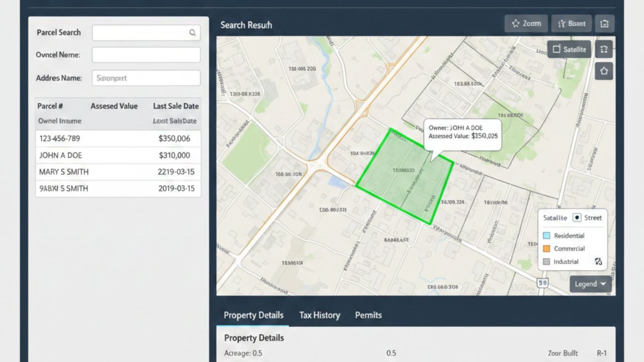Screen dimensions: 644x362
Task: Open the export icon at top right
Action: pyautogui.click(x=604, y=23)
